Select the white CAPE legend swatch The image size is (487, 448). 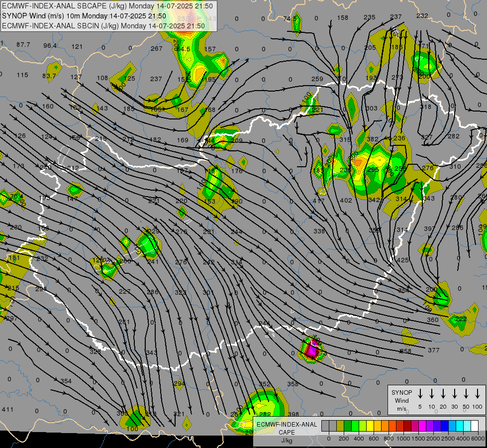tap(475, 426)
